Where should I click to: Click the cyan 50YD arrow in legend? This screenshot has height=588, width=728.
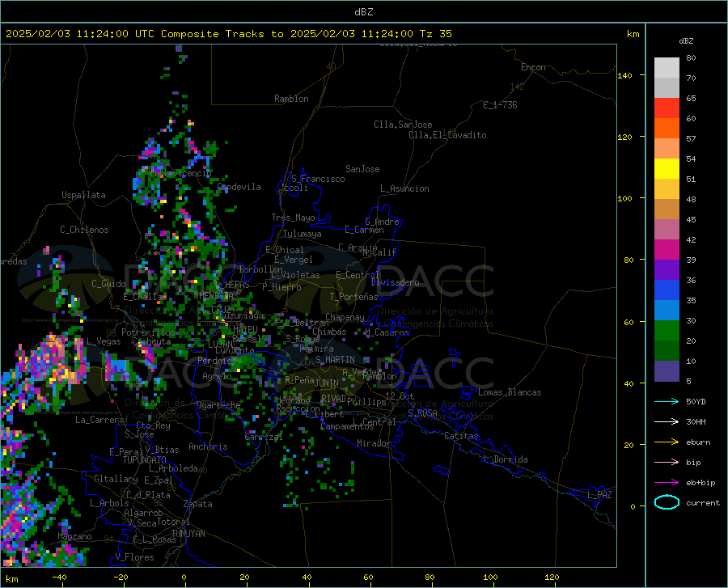pyautogui.click(x=667, y=401)
